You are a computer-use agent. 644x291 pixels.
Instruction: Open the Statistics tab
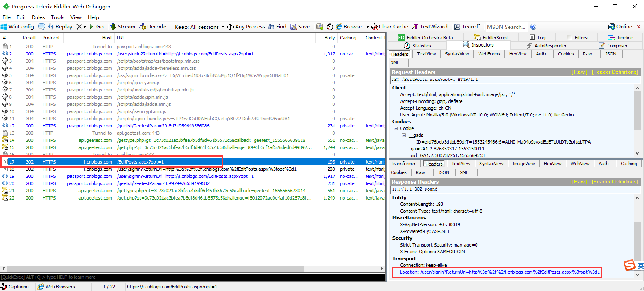point(417,45)
